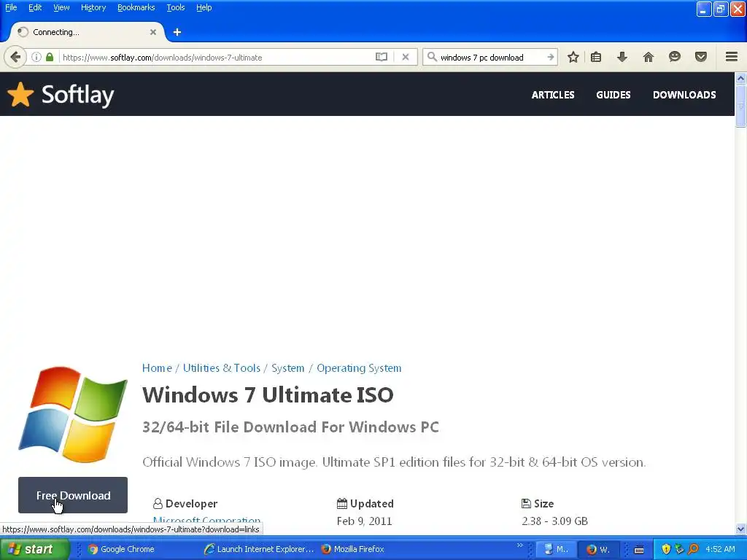Viewport: 747px width, 560px height.
Task: Launch Mozilla Firefox from quick launch
Action: (352, 549)
